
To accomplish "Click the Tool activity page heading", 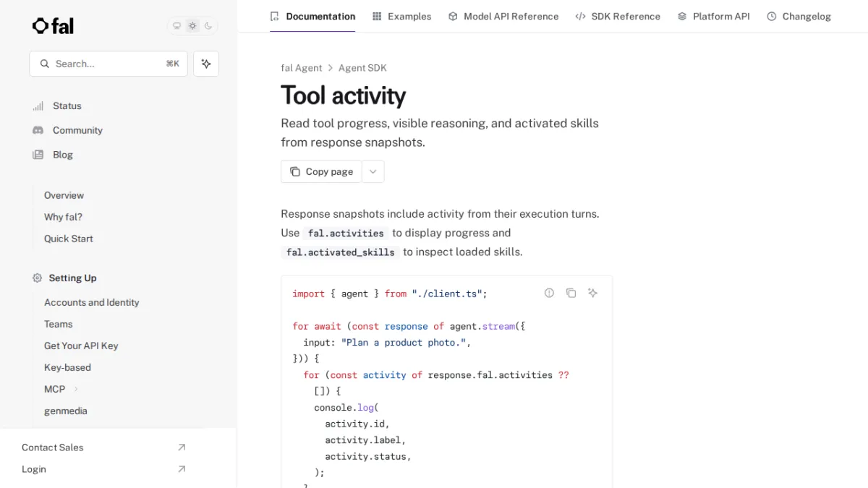I will (x=343, y=95).
